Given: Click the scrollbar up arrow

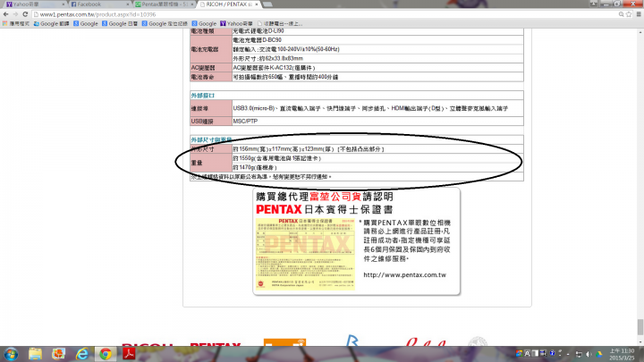Looking at the screenshot, I should (x=640, y=31).
